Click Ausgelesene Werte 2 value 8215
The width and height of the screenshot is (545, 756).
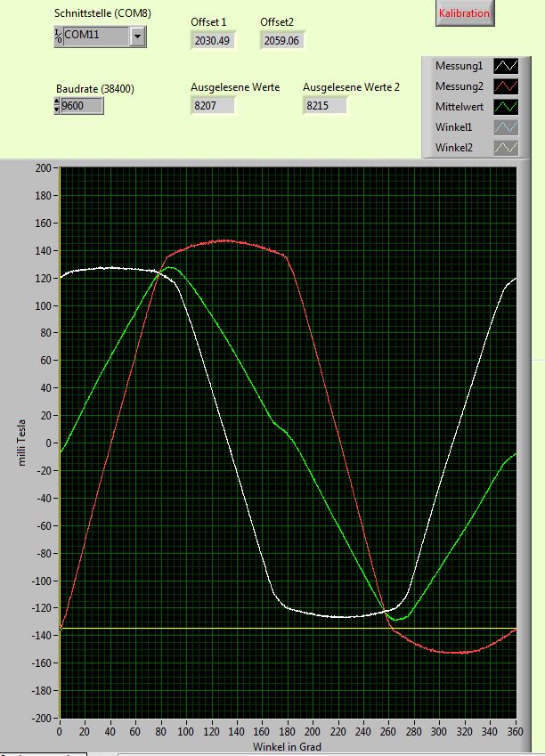324,106
